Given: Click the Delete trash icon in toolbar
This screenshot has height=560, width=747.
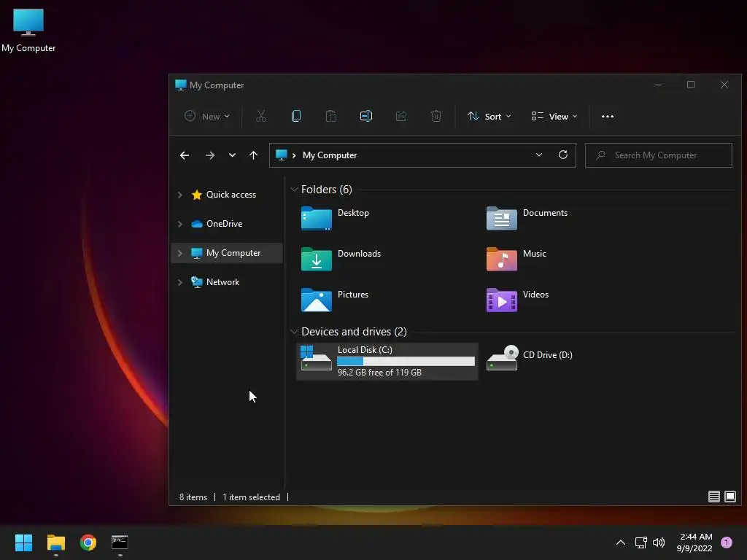Looking at the screenshot, I should (x=436, y=116).
